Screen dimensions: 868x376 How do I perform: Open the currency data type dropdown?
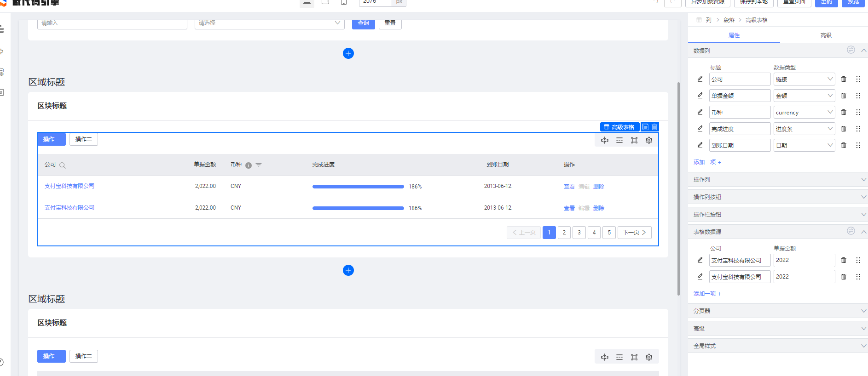point(804,112)
